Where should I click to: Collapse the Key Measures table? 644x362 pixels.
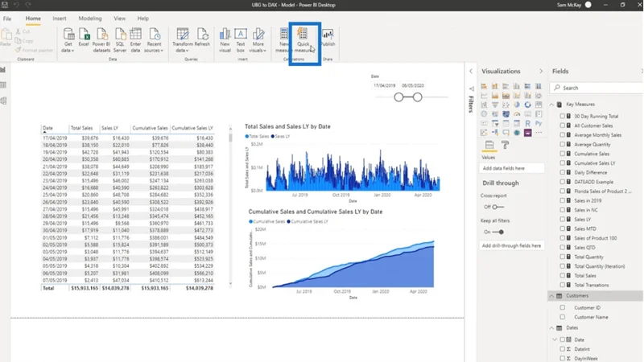[551, 105]
